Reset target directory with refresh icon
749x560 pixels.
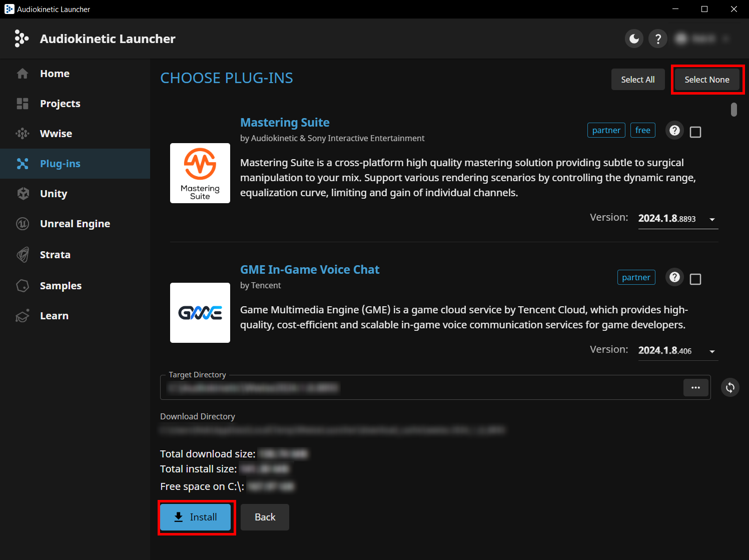730,387
